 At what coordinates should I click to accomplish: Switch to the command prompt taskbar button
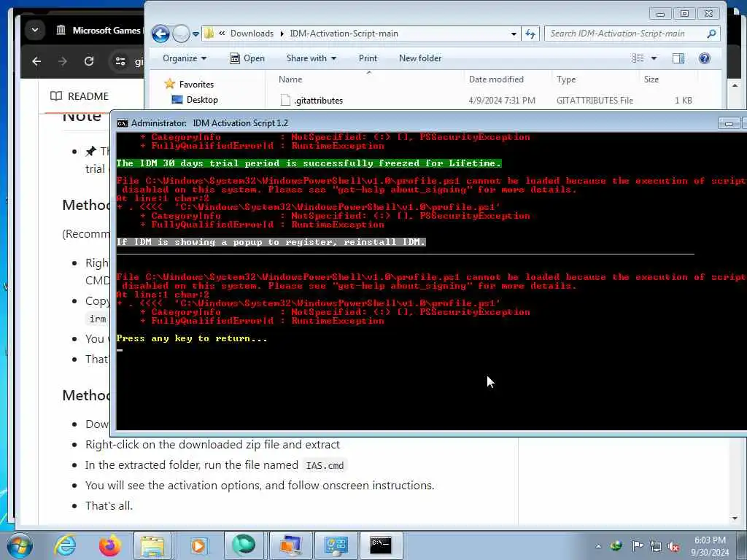tap(381, 545)
